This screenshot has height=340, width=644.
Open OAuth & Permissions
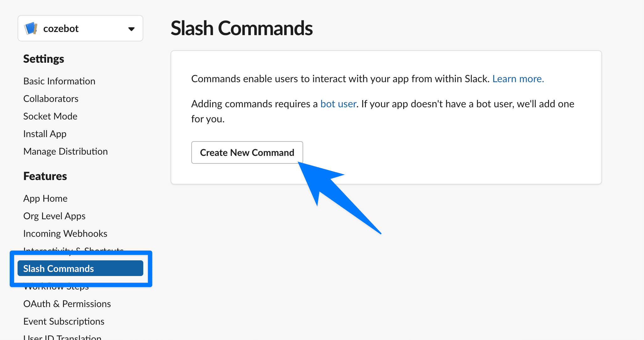coord(67,304)
